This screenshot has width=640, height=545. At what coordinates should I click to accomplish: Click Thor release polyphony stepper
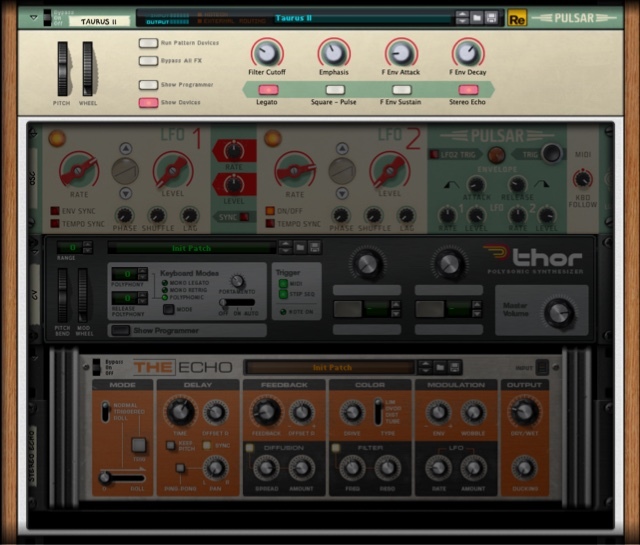coord(142,298)
